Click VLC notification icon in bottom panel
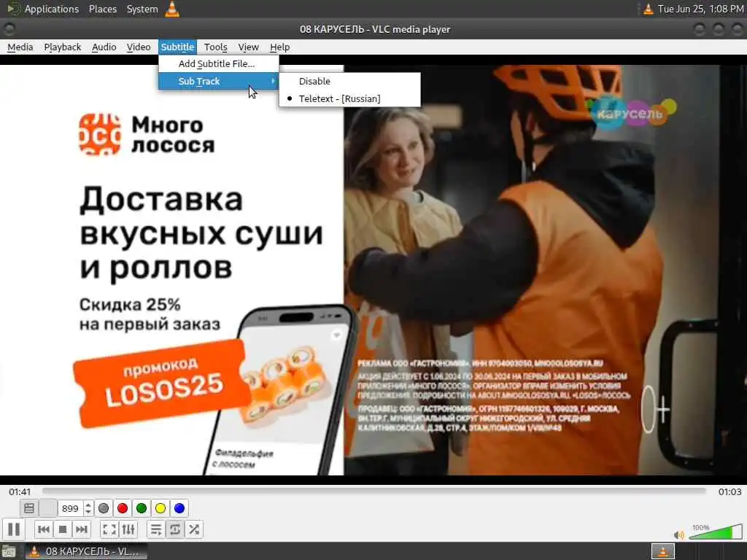The height and width of the screenshot is (560, 747). (x=662, y=551)
